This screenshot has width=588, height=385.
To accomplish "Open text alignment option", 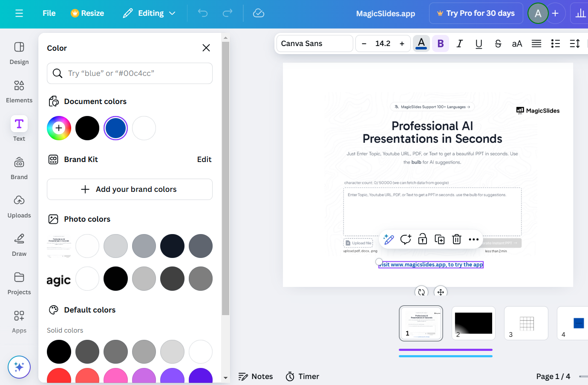I will point(536,43).
